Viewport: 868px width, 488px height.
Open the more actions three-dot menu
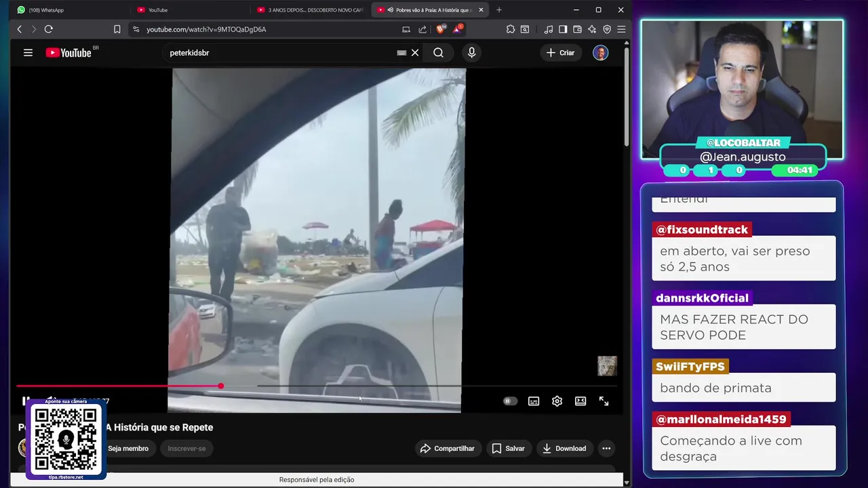(606, 448)
